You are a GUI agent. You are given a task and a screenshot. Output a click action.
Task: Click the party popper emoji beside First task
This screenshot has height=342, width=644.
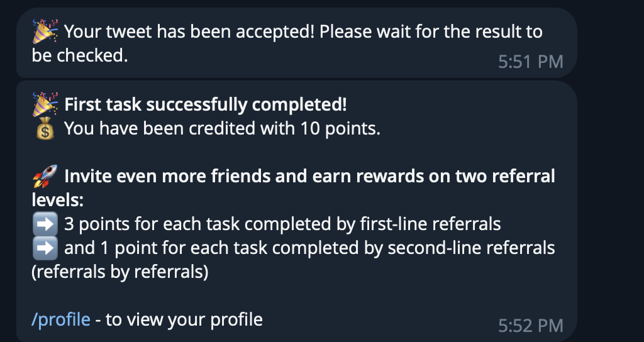pos(45,104)
